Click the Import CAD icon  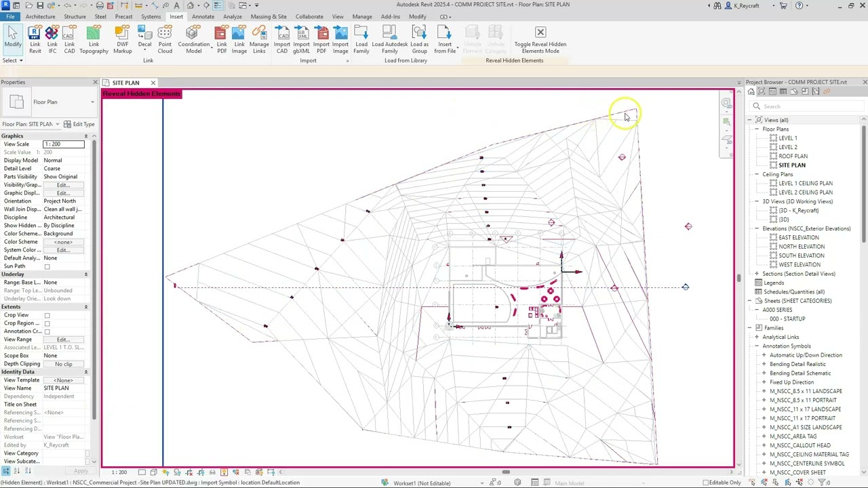point(281,39)
